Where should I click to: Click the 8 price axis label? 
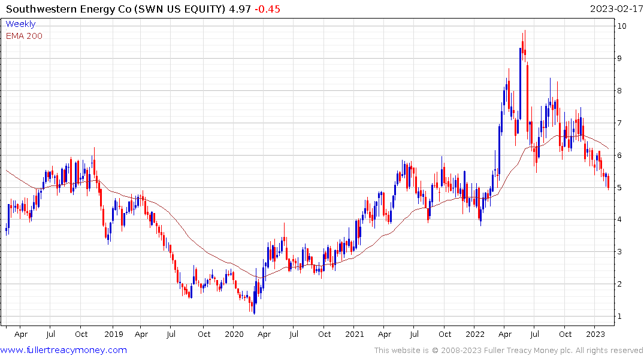click(619, 91)
